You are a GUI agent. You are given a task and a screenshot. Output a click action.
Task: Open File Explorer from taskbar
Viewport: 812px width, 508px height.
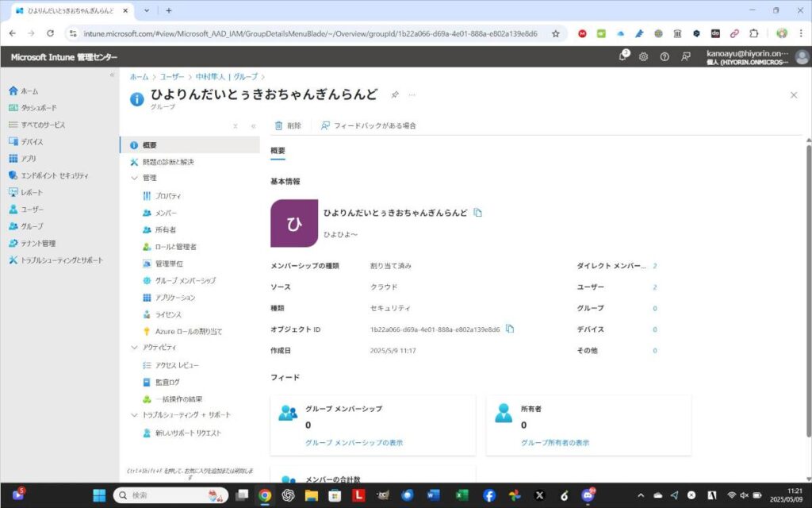(x=311, y=495)
